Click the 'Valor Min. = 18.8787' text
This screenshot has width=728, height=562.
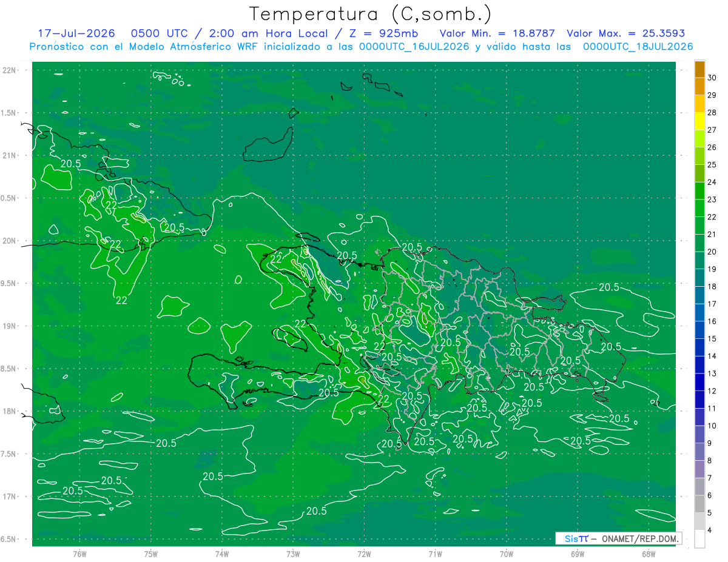click(x=498, y=33)
